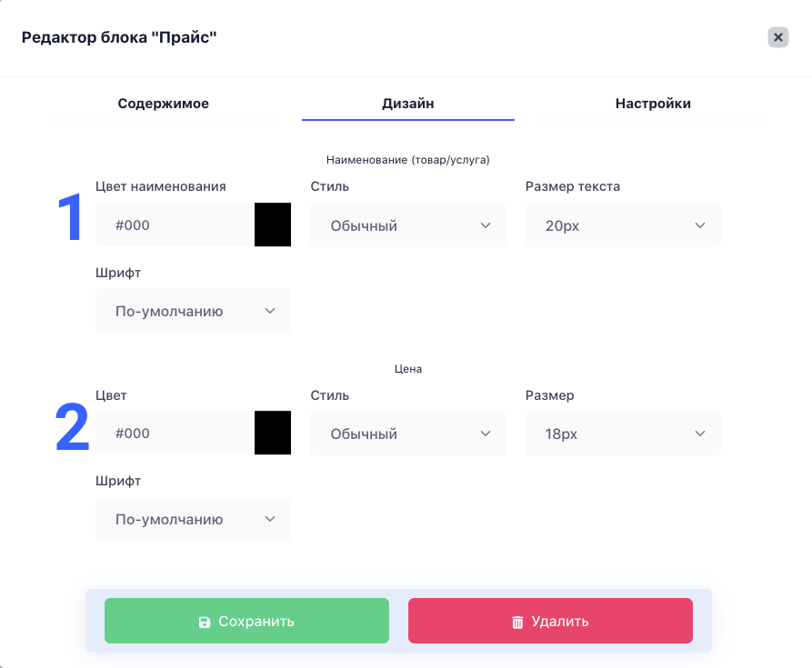The width and height of the screenshot is (812, 668).
Task: Click the "Размер текста" field label
Action: [572, 186]
